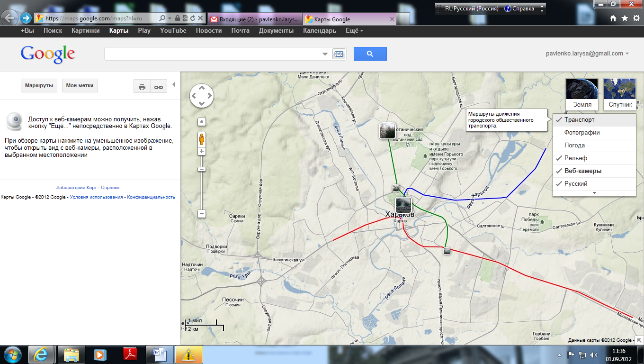
Task: Click the stop loading X in the address bar
Action: (x=201, y=18)
